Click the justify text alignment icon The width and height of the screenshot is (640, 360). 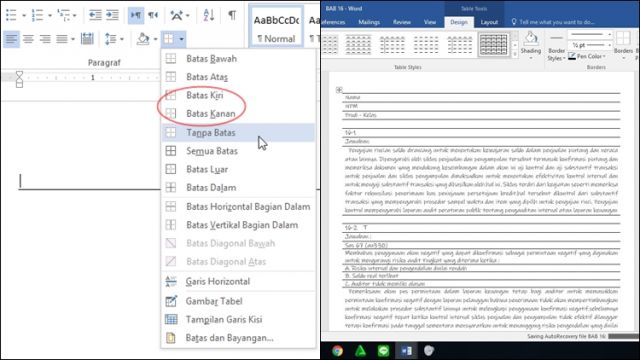pos(62,39)
